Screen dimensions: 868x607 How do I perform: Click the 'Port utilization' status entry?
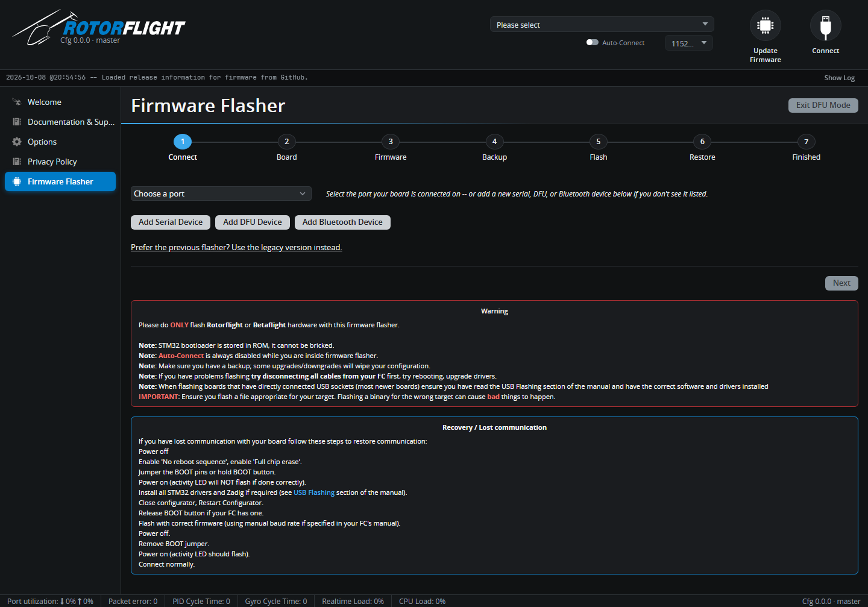tap(50, 602)
